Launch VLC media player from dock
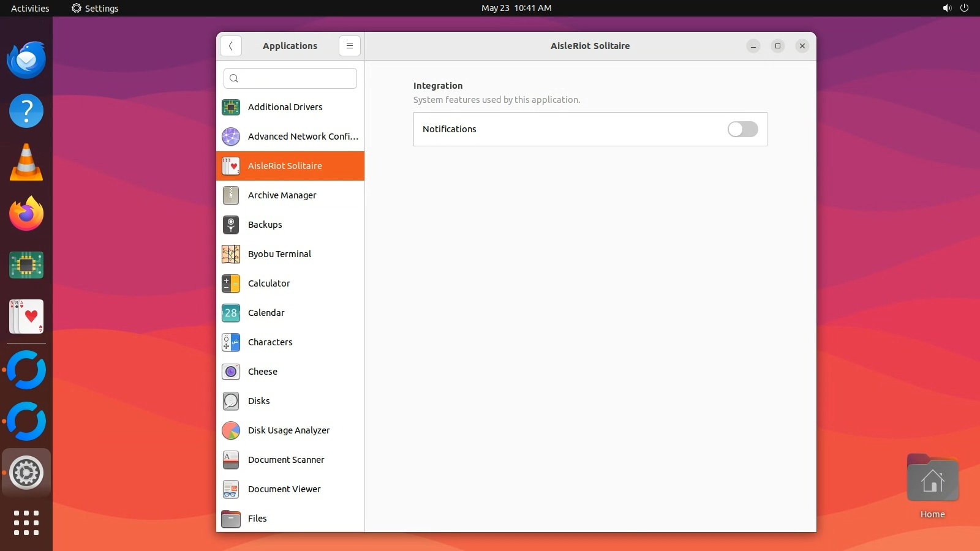This screenshot has width=980, height=551. click(x=26, y=163)
